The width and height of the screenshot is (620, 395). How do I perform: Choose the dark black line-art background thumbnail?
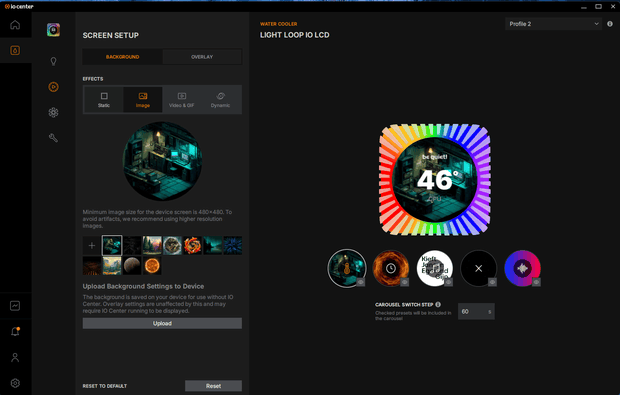(x=132, y=246)
